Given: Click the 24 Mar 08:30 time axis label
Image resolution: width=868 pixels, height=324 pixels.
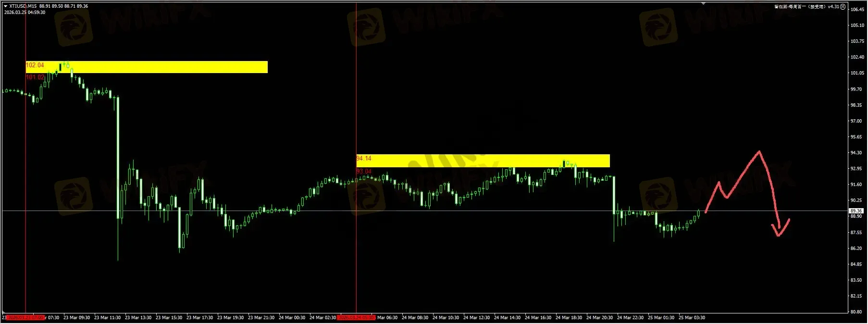Looking at the screenshot, I should 415,318.
